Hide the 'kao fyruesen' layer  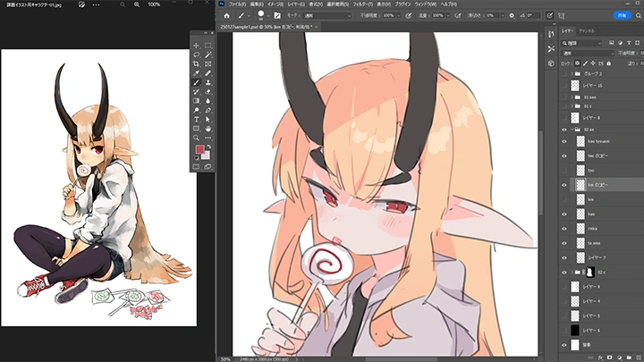563,142
